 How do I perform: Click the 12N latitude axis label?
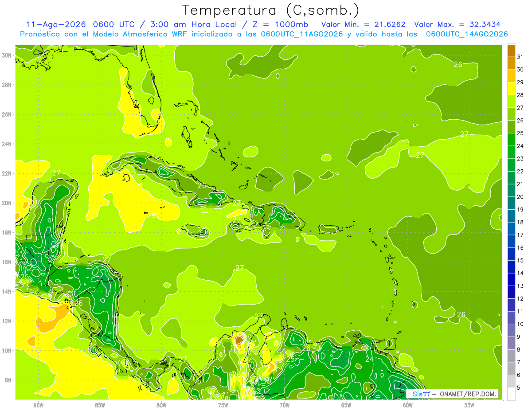click(x=7, y=321)
